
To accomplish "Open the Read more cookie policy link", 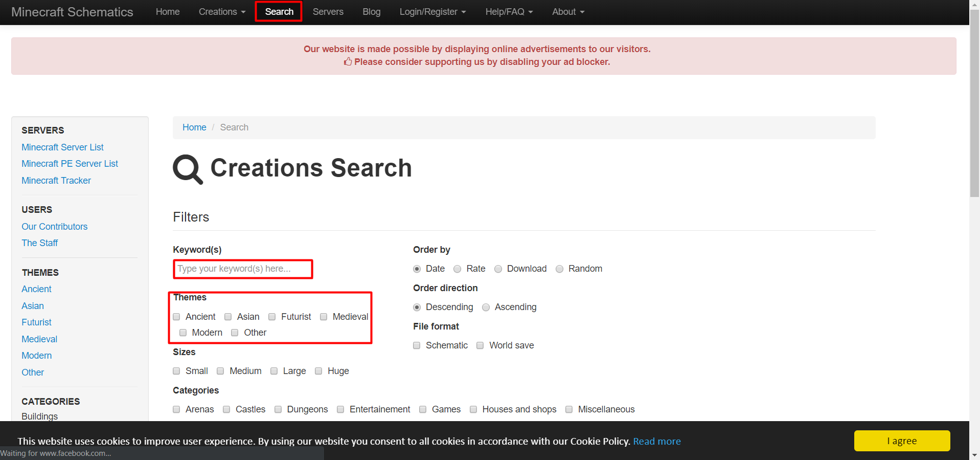I will click(657, 441).
